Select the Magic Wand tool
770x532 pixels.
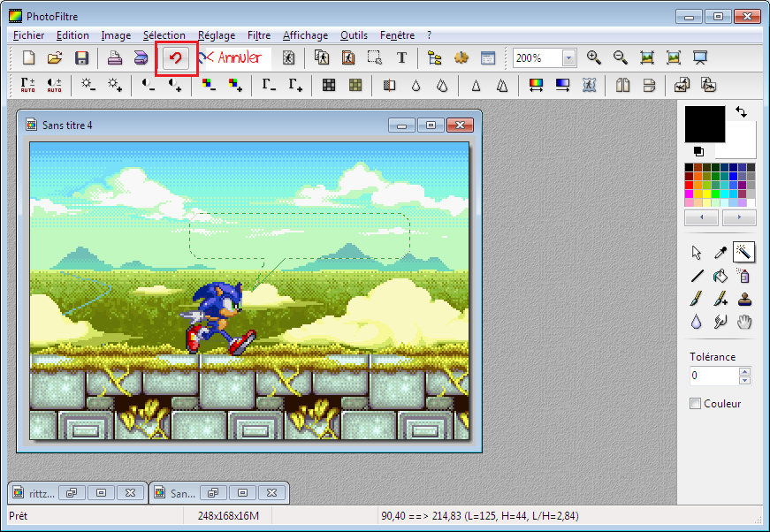[743, 253]
